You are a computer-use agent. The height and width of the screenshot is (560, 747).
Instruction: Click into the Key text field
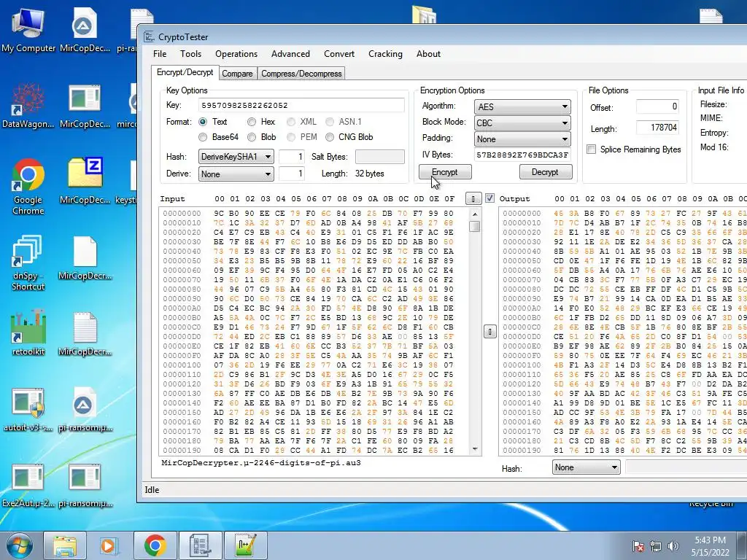(x=301, y=105)
